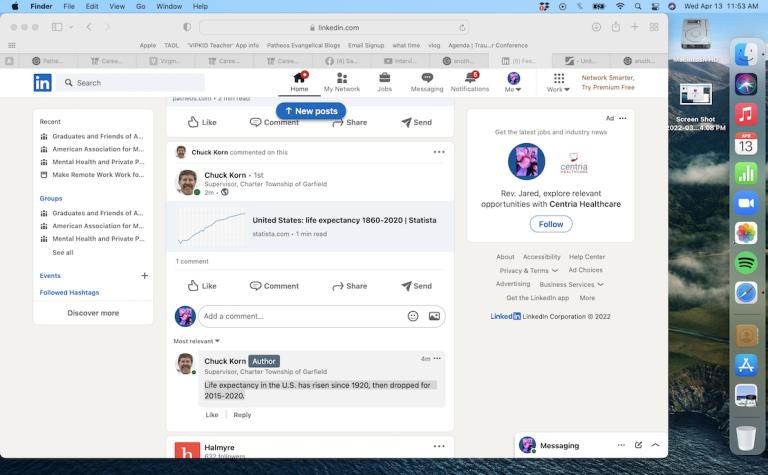Open the emoji picker in comment box
768x475 pixels.
(x=413, y=316)
